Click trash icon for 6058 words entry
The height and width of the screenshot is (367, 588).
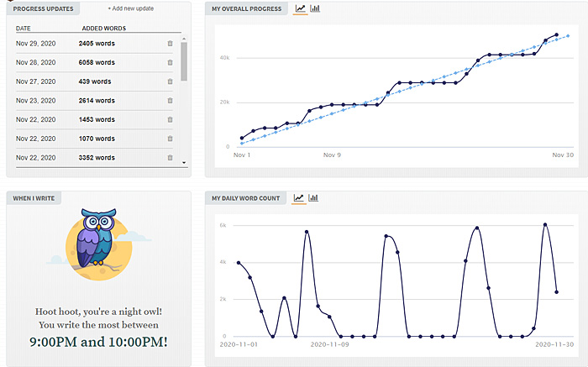[x=170, y=62]
